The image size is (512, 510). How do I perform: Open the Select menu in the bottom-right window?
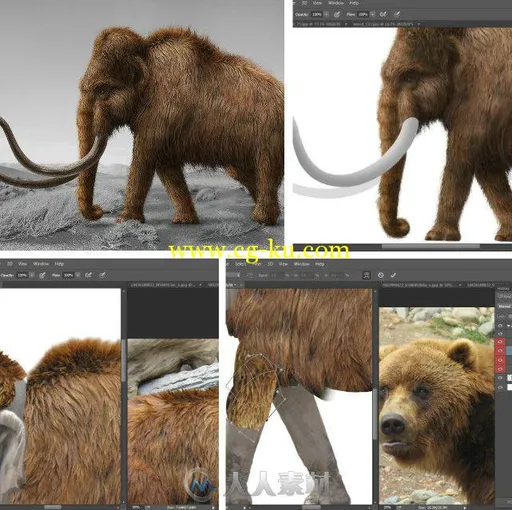(241, 264)
